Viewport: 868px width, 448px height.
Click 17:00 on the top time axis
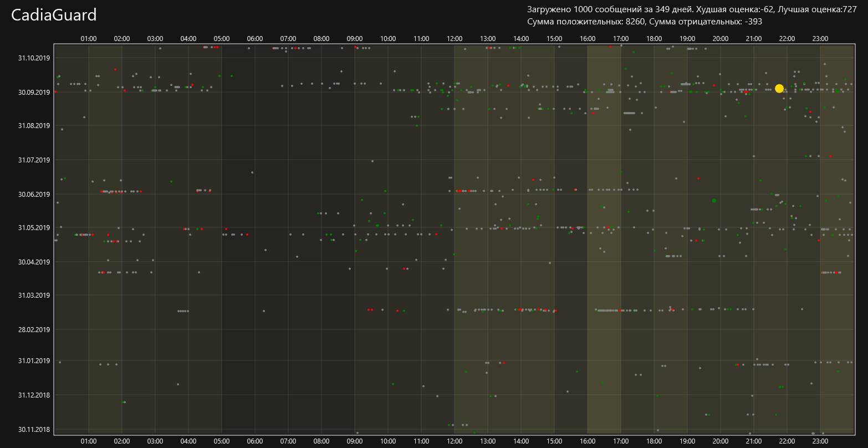point(621,39)
